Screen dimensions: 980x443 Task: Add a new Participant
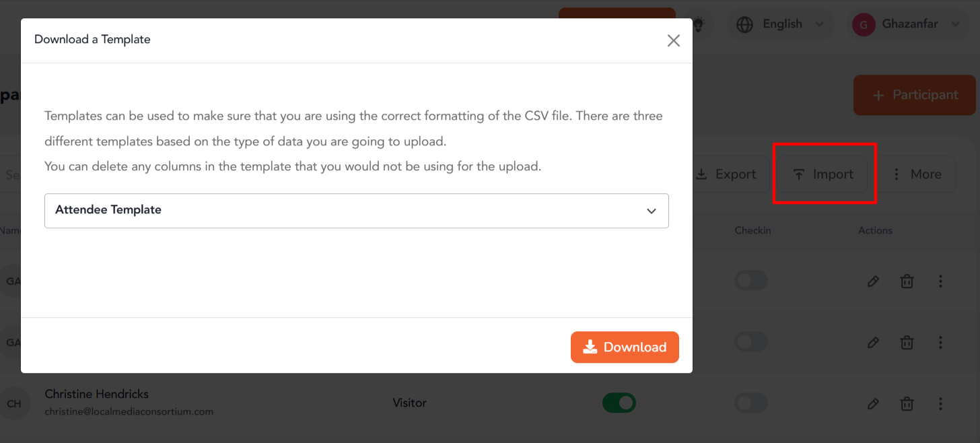click(x=914, y=95)
